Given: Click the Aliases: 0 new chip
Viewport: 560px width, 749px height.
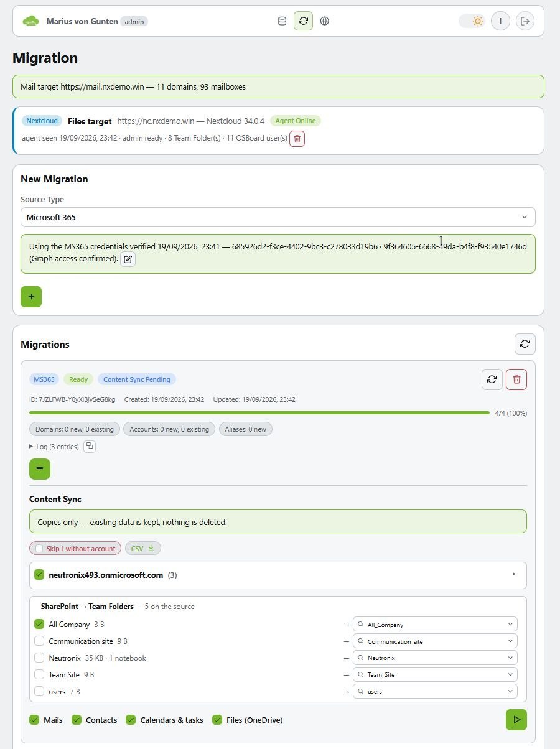Looking at the screenshot, I should pos(246,429).
